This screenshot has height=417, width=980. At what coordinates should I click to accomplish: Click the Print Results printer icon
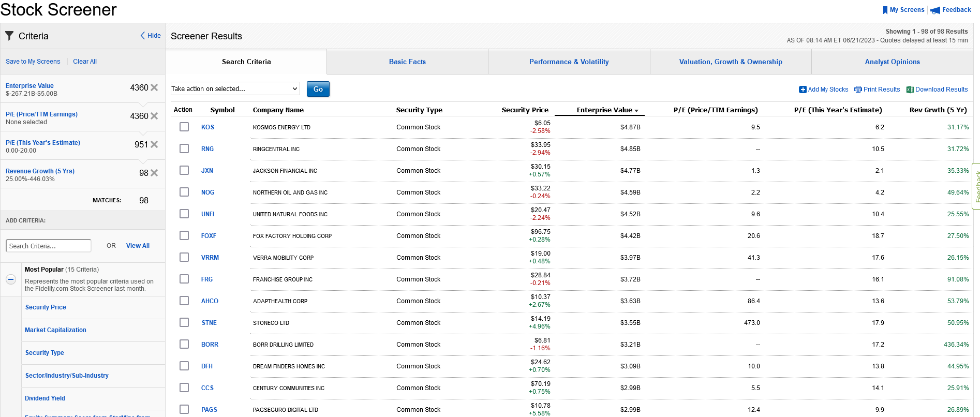pos(858,90)
